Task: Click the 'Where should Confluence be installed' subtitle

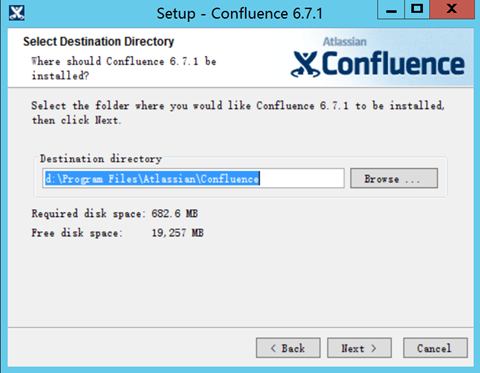Action: pyautogui.click(x=124, y=68)
